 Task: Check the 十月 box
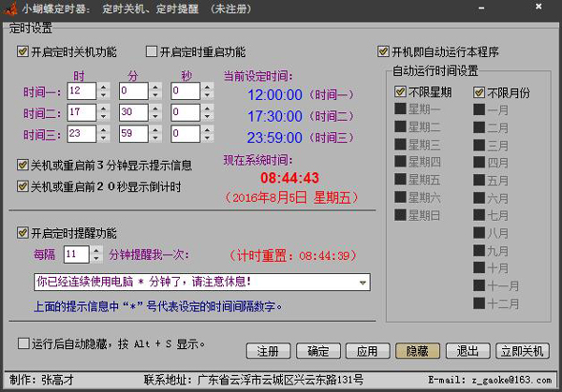pyautogui.click(x=479, y=268)
